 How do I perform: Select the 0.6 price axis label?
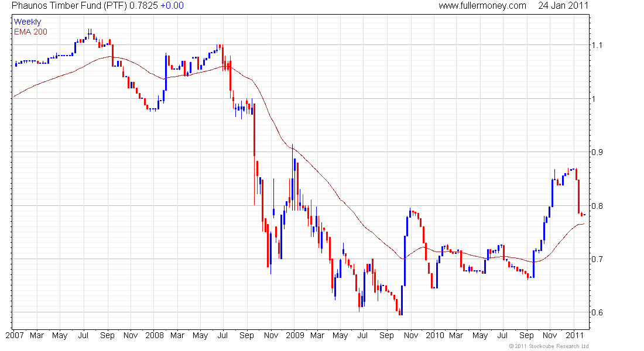(x=597, y=312)
